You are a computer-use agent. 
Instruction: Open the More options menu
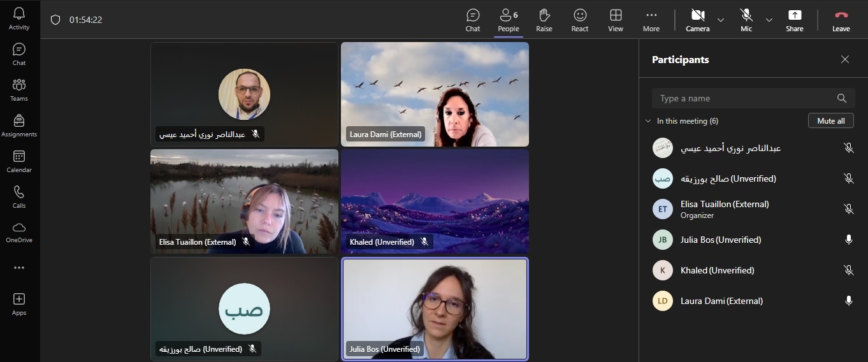[651, 20]
